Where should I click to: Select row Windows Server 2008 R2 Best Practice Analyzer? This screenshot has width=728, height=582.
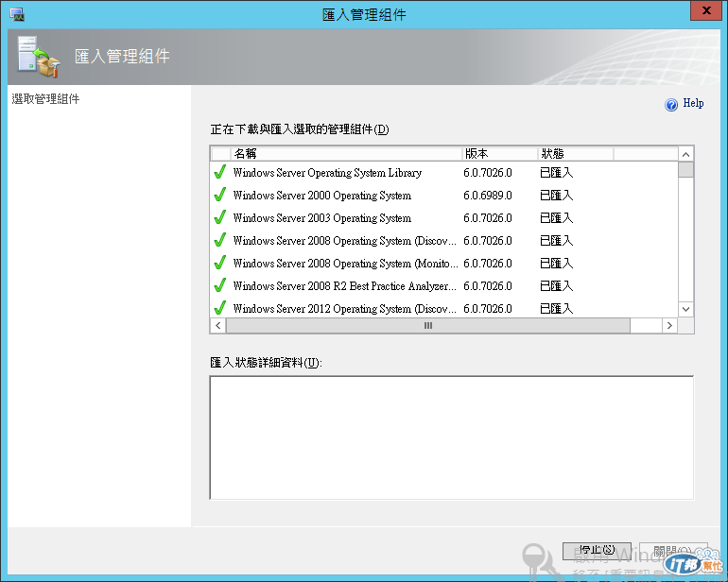click(x=444, y=286)
